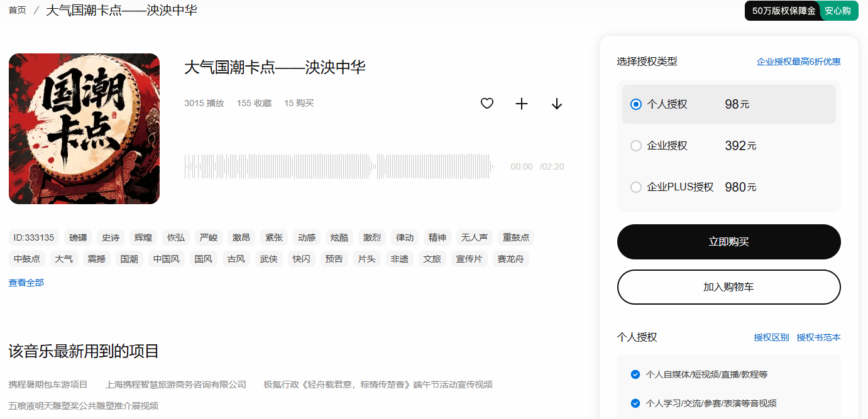Screen dimensions: 868x419
Task: Select the 中国风 tag
Action: pos(167,259)
